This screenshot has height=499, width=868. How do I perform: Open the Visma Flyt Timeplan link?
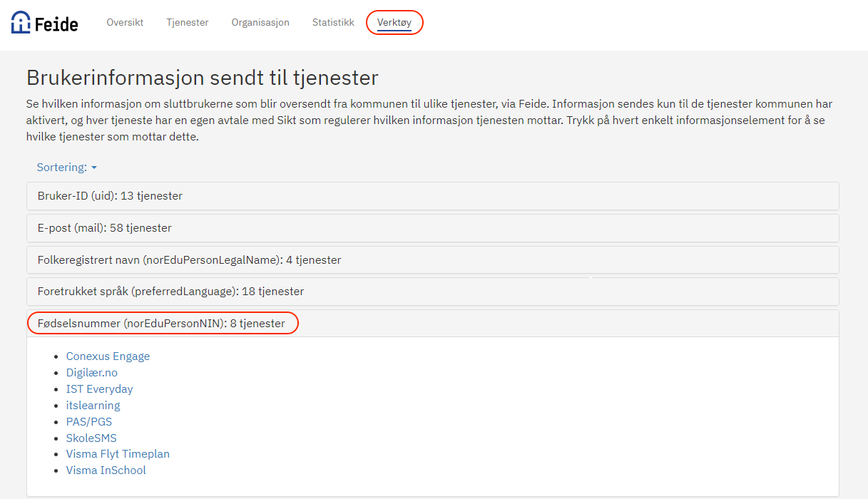click(118, 454)
